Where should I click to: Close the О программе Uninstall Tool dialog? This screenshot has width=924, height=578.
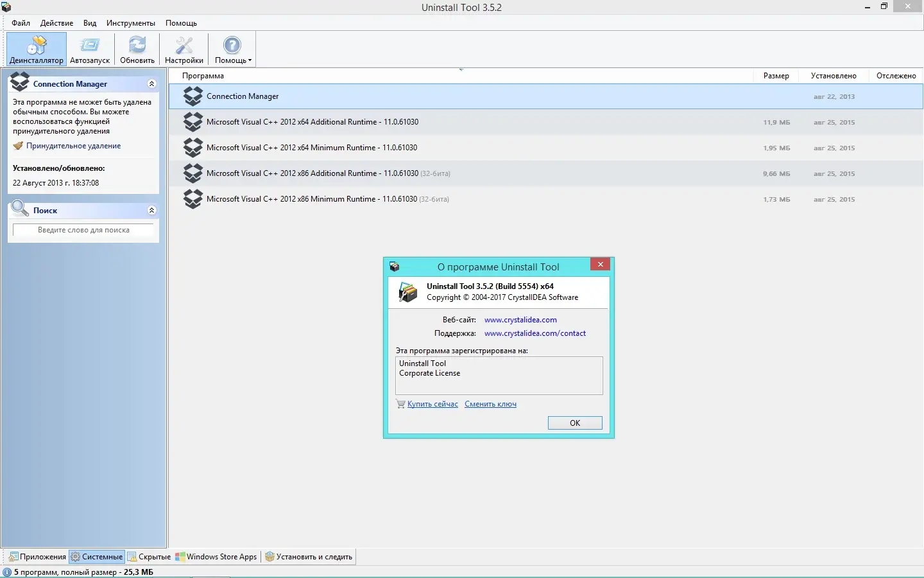pos(600,264)
